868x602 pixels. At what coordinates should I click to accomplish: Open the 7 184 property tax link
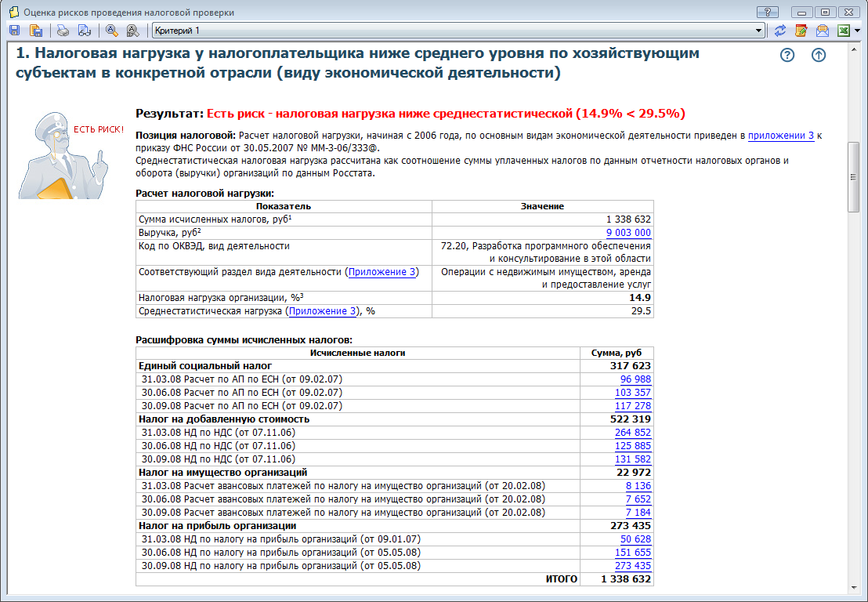638,513
